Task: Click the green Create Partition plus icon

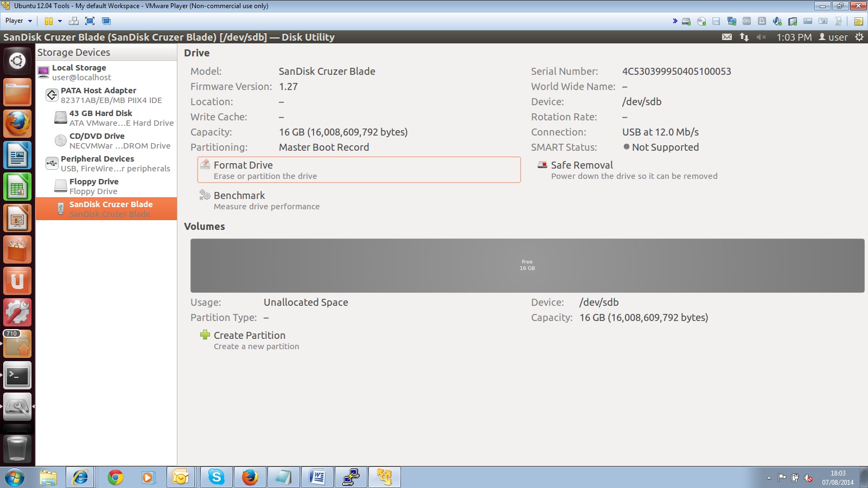Action: tap(205, 335)
